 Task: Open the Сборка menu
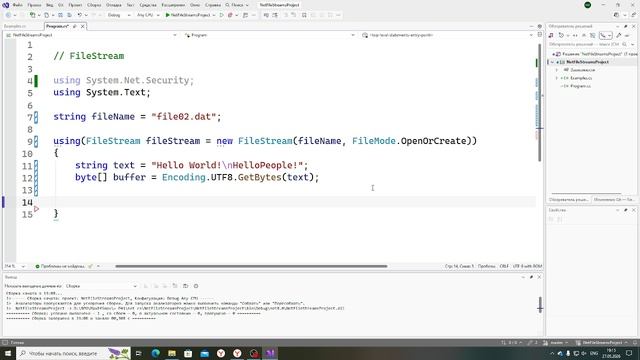click(94, 5)
